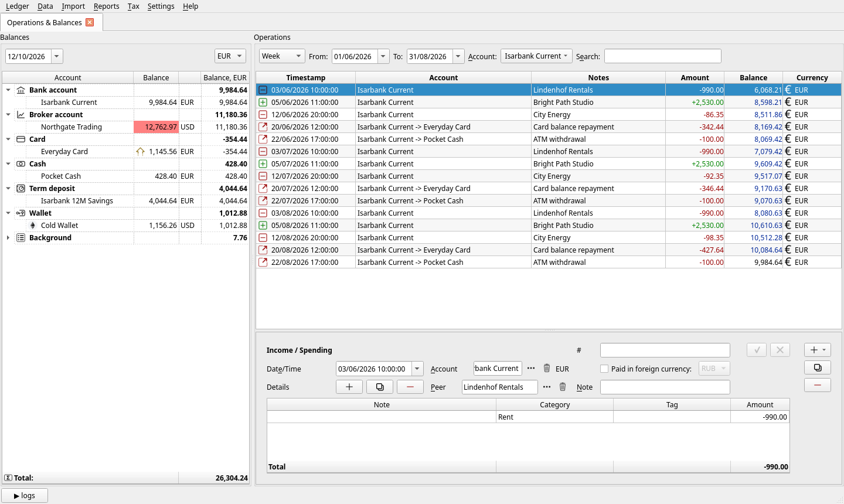Click the trash icon next to Peer field

tap(563, 387)
